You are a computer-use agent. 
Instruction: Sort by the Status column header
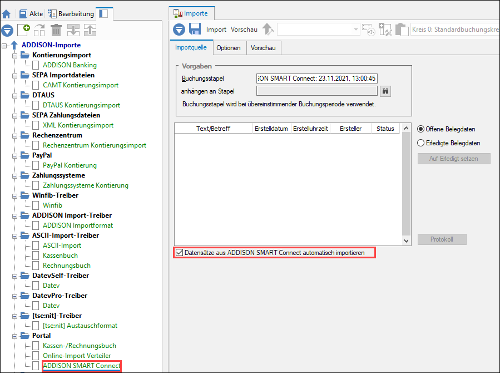(x=385, y=128)
